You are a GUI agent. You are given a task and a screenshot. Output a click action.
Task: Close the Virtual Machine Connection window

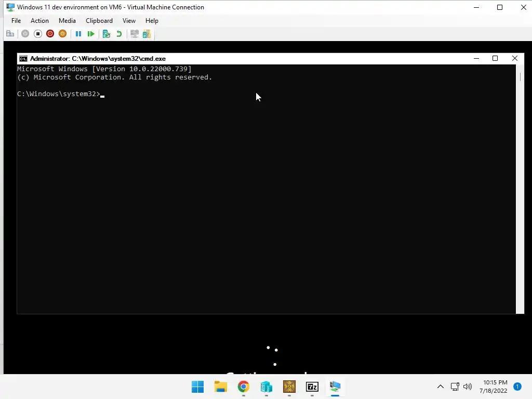point(523,7)
